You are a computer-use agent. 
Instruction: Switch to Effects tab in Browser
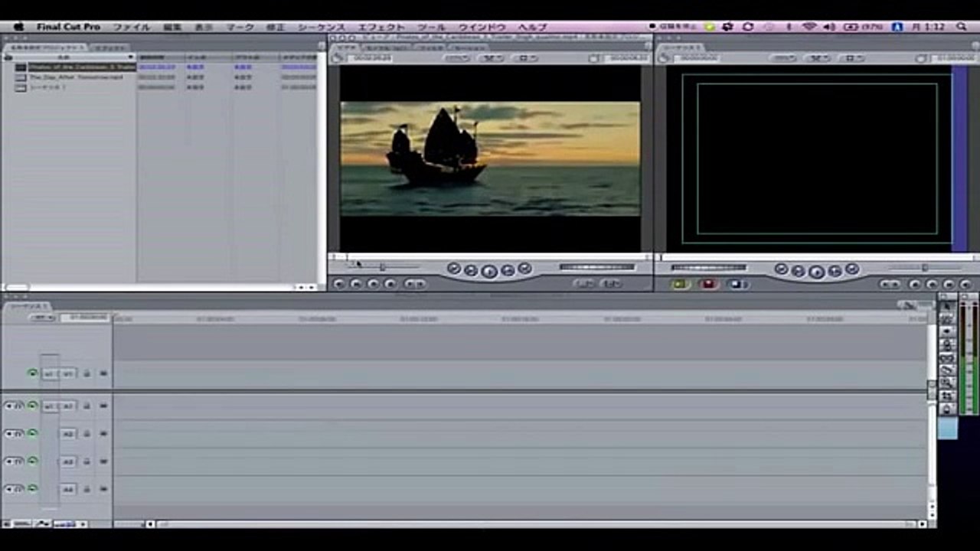click(x=111, y=47)
